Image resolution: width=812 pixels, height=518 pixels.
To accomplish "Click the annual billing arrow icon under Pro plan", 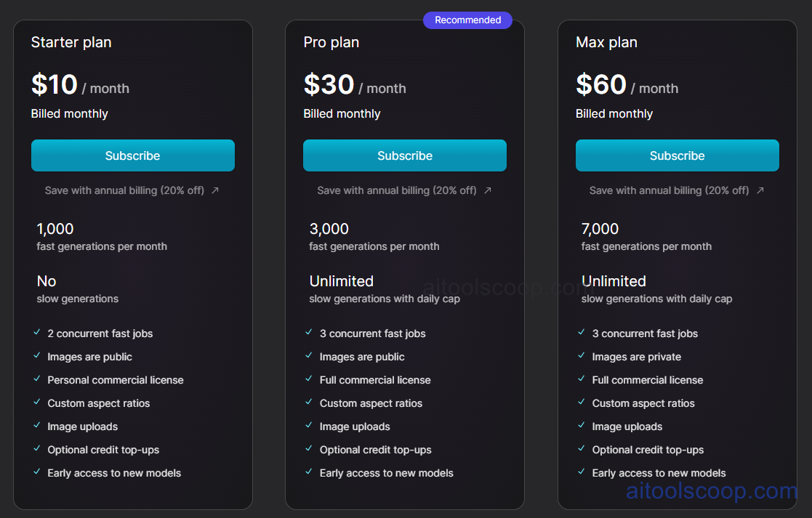I will pos(488,190).
